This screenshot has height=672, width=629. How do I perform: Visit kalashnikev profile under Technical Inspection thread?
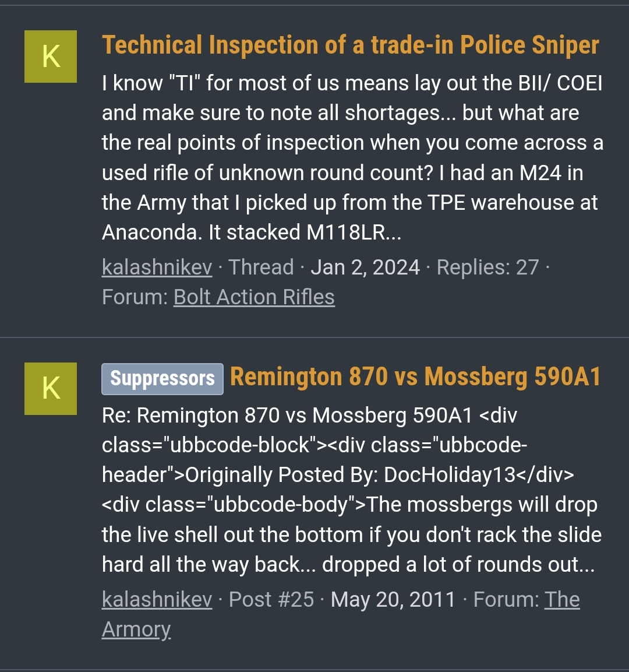coord(157,268)
